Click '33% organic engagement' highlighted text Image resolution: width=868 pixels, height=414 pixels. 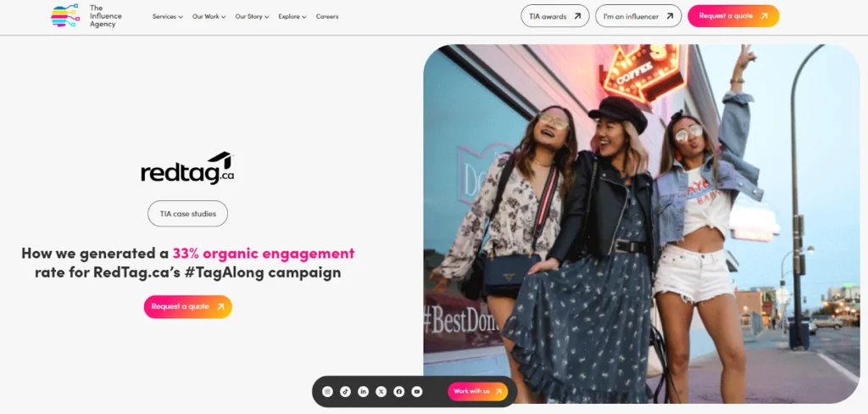(x=264, y=254)
